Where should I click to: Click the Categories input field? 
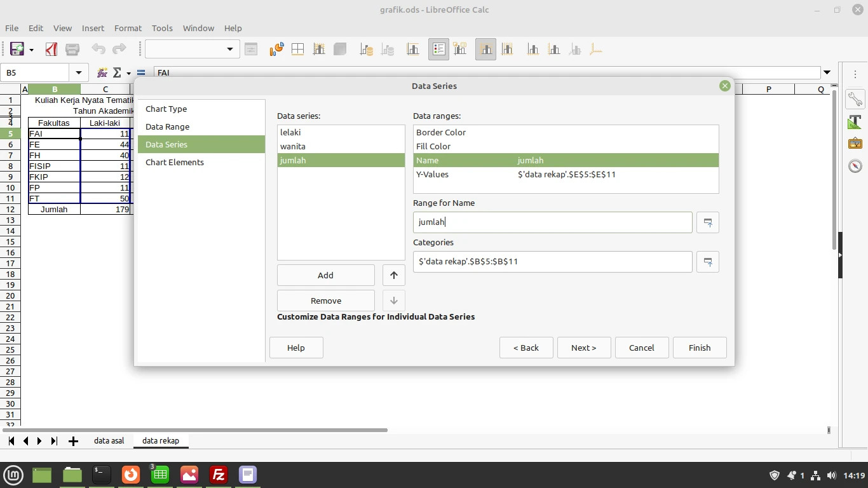tap(553, 262)
